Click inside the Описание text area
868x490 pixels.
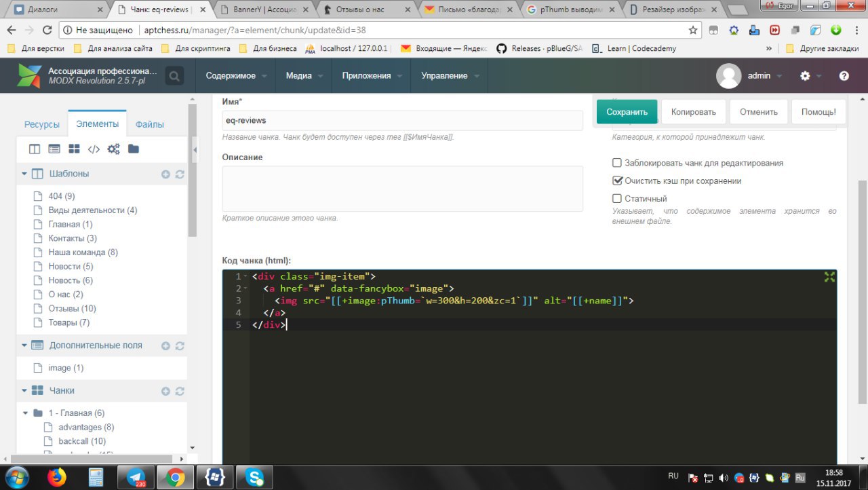pos(403,189)
